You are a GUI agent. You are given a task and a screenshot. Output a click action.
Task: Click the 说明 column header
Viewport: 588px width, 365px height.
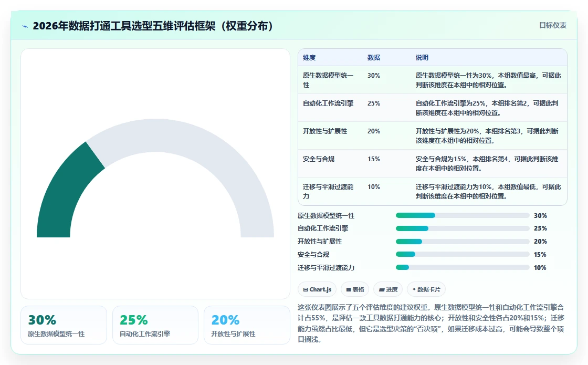(x=422, y=57)
